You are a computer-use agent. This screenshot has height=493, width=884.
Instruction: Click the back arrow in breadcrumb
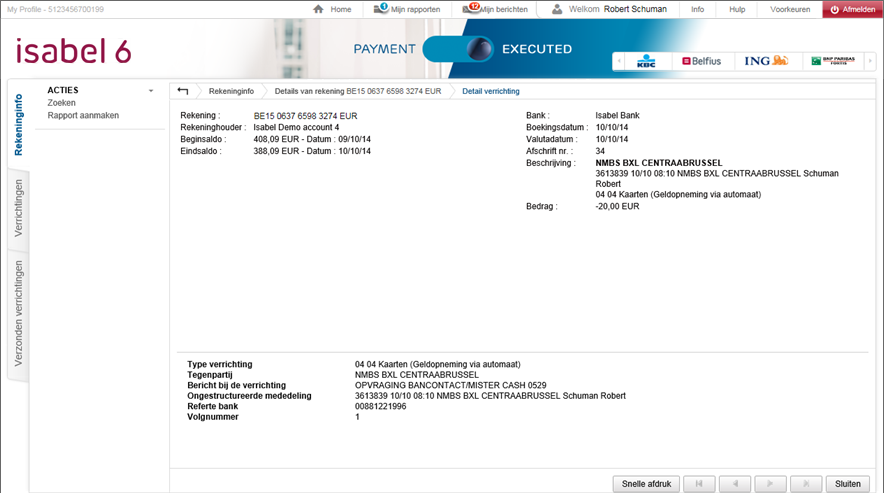pyautogui.click(x=182, y=91)
